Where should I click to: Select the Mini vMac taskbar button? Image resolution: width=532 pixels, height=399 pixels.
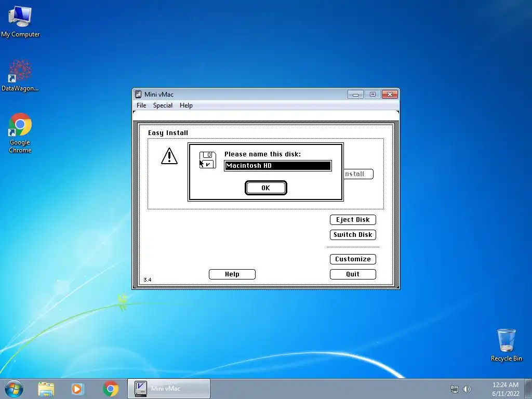(x=169, y=389)
